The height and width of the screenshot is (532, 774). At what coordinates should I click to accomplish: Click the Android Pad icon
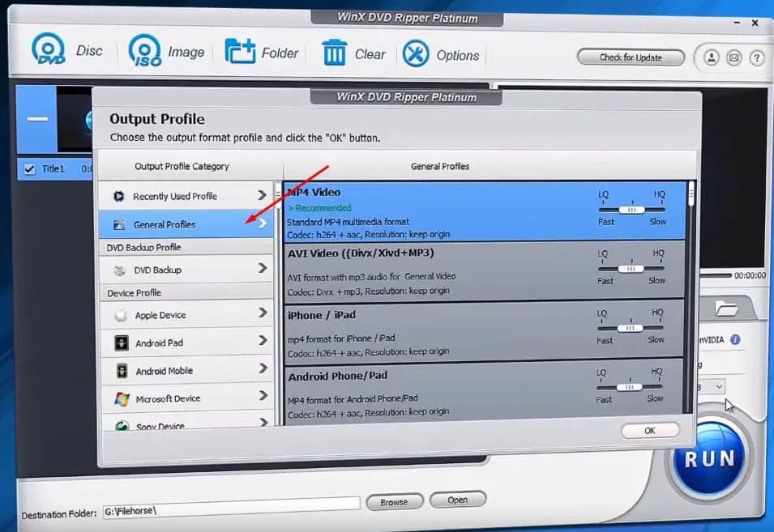[122, 343]
